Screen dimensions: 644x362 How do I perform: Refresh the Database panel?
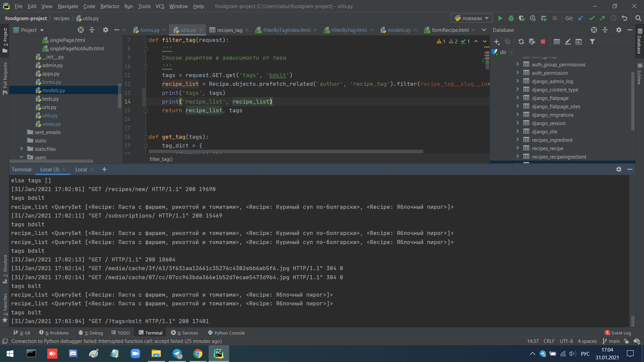pyautogui.click(x=521, y=42)
